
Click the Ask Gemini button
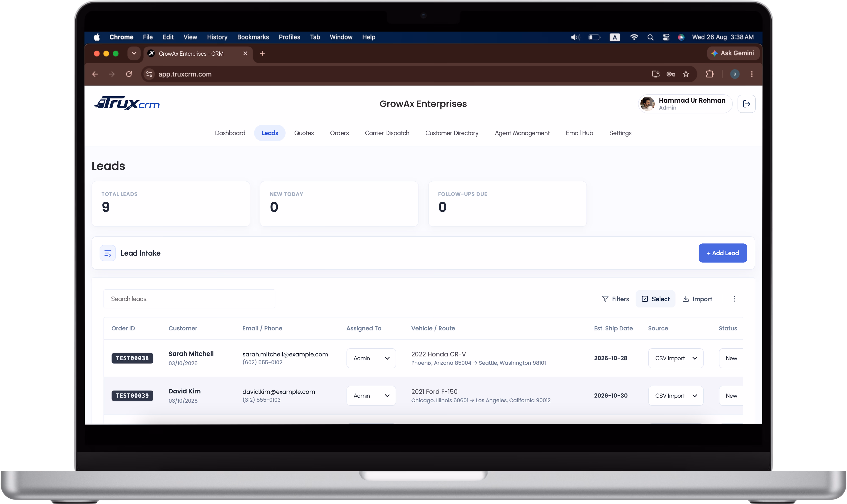(733, 53)
